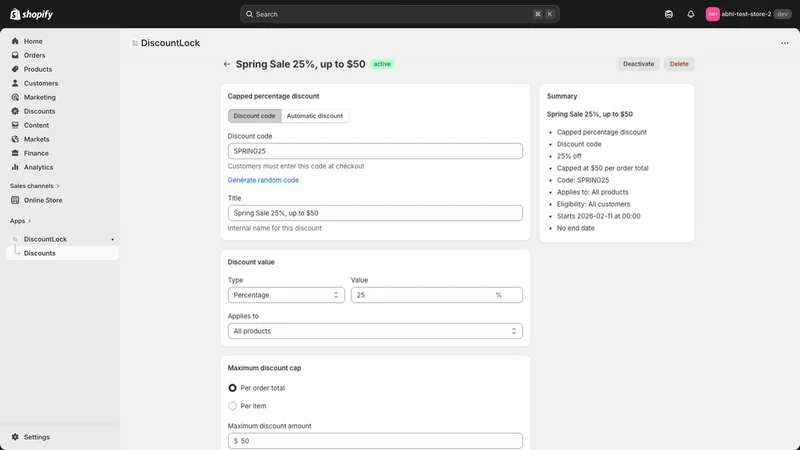
Task: Click the Shopify logo
Action: pos(32,14)
